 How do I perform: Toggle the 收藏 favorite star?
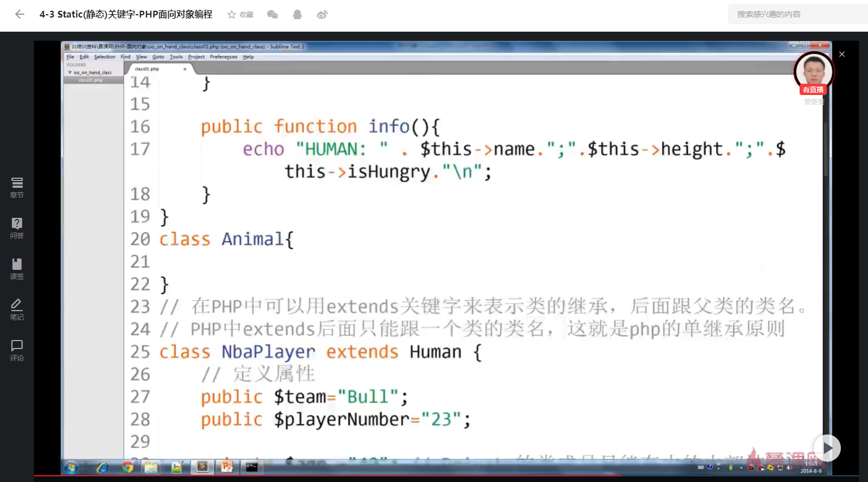[x=231, y=15]
